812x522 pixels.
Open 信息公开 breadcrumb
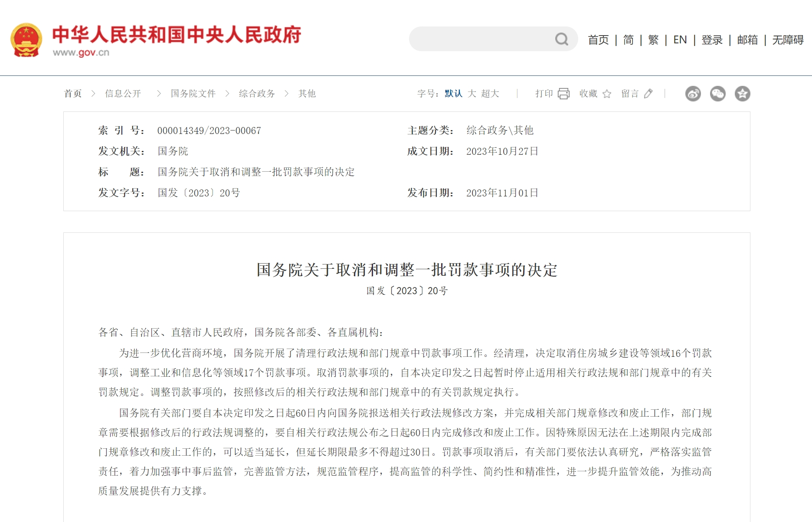click(123, 94)
